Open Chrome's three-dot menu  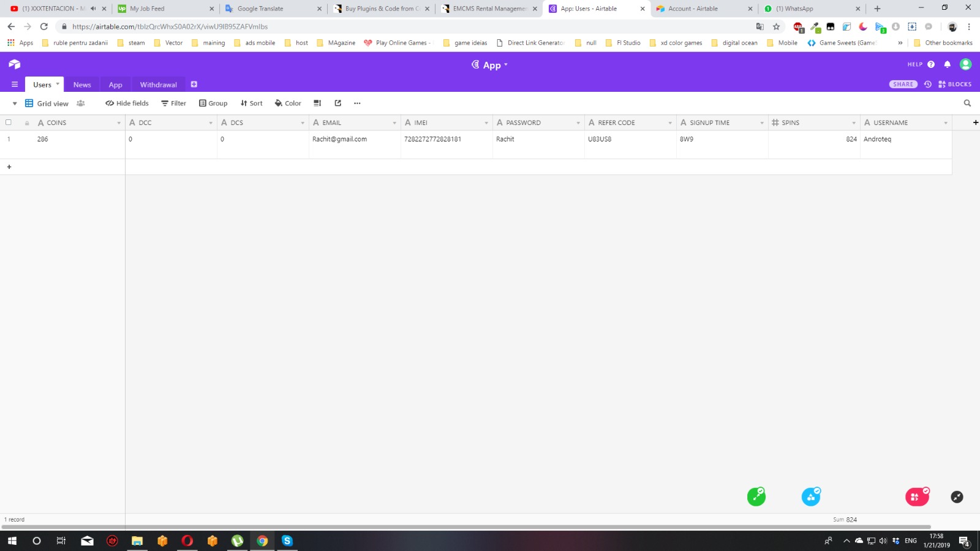[x=969, y=27]
